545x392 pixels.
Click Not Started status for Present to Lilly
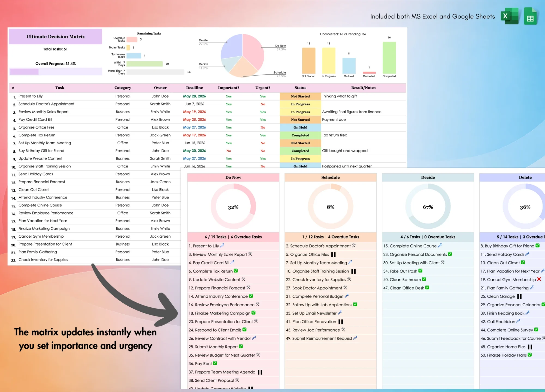pos(300,96)
